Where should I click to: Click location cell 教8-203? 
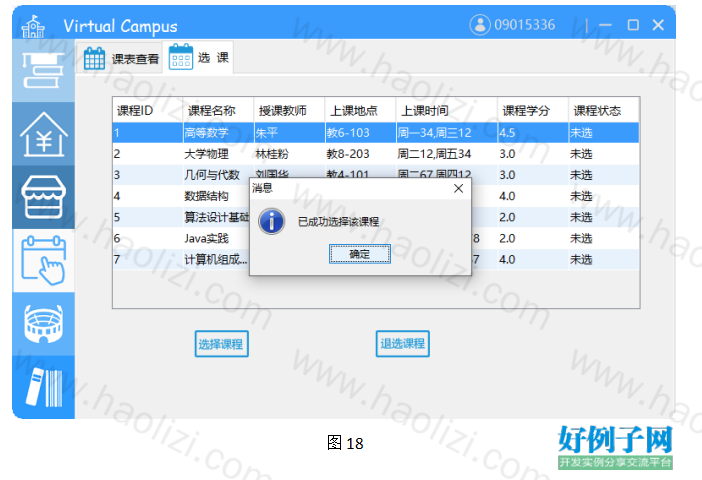pyautogui.click(x=360, y=154)
